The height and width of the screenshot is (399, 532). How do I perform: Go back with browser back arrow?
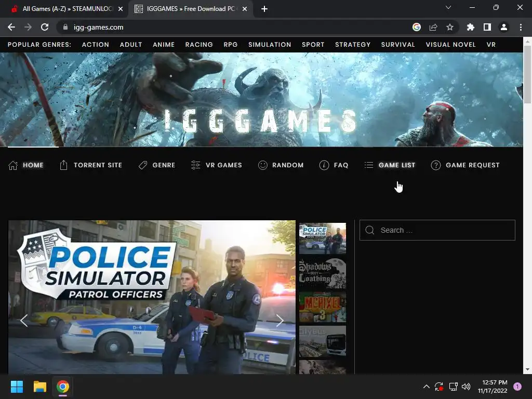pos(11,27)
